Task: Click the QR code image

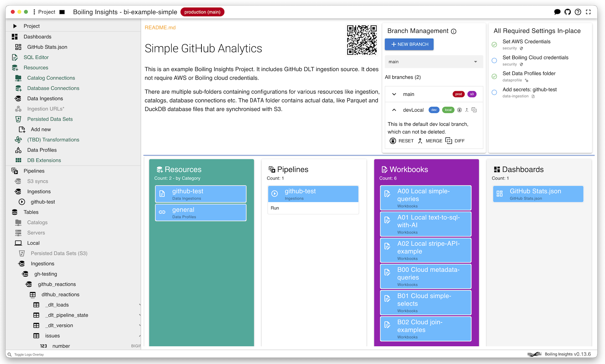Action: pos(362,40)
